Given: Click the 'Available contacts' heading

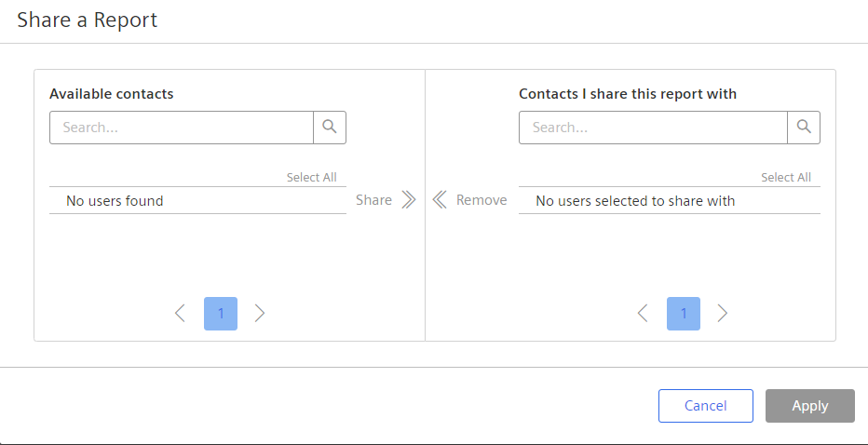Looking at the screenshot, I should click(x=111, y=94).
